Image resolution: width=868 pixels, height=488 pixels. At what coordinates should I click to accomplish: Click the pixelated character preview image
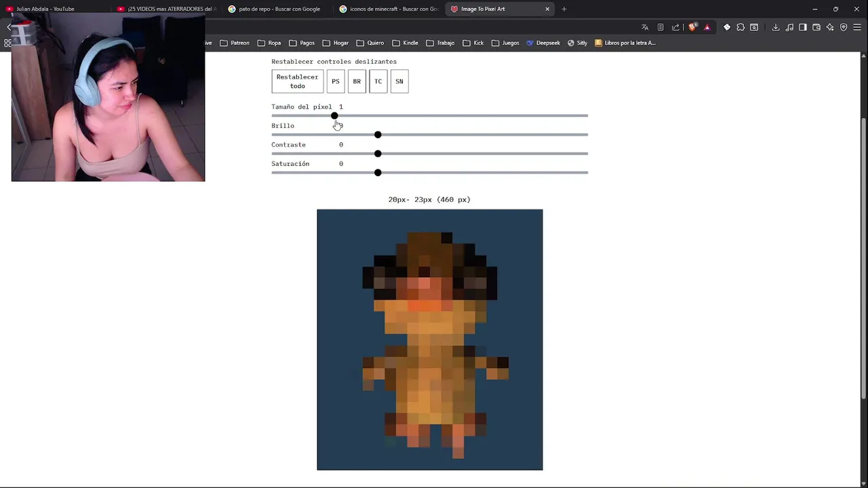(430, 340)
